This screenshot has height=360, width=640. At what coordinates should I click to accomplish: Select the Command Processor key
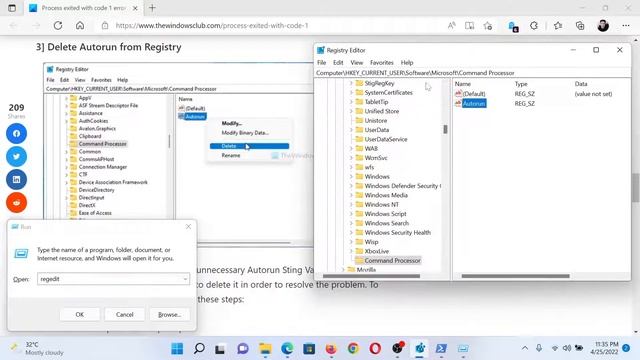point(392,260)
